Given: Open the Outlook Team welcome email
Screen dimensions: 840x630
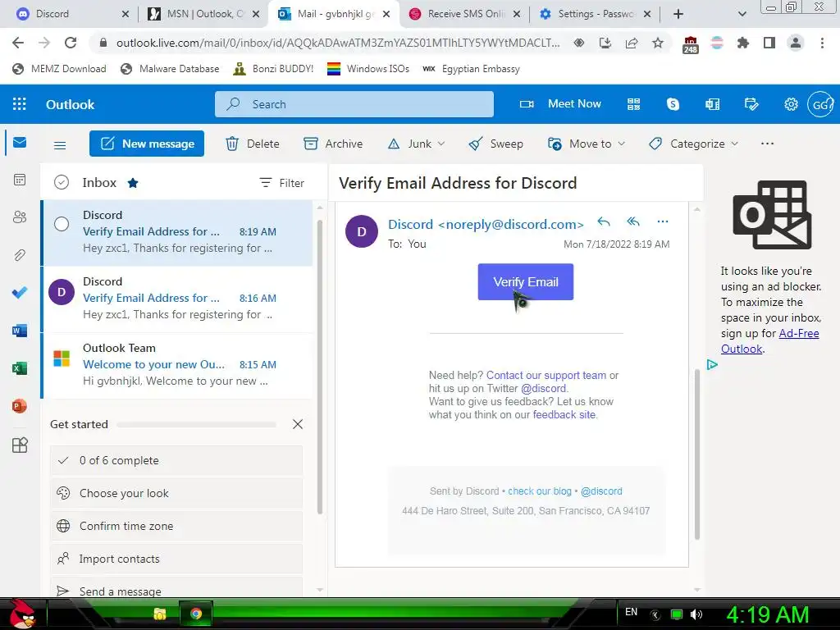Looking at the screenshot, I should pos(178,364).
